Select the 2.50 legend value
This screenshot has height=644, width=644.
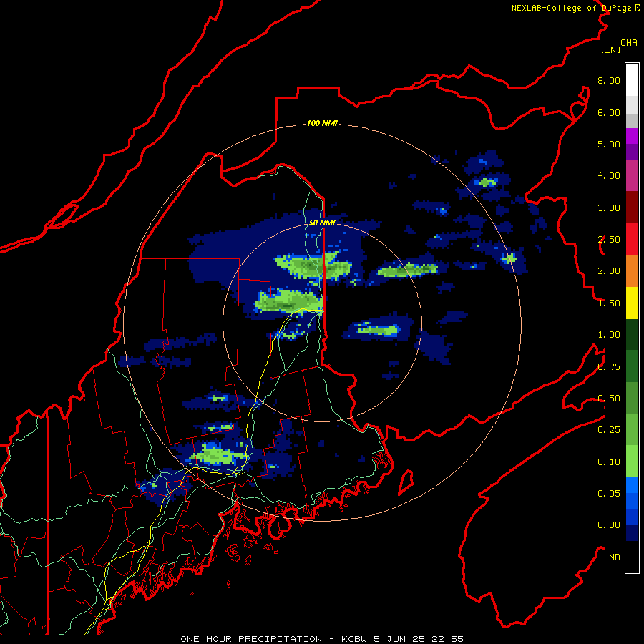[x=609, y=240]
